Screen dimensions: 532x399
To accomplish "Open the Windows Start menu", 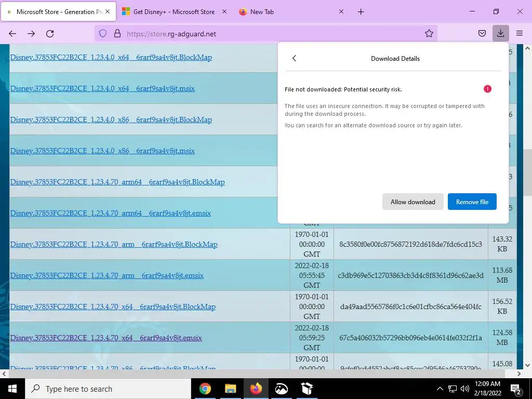I will click(12, 389).
